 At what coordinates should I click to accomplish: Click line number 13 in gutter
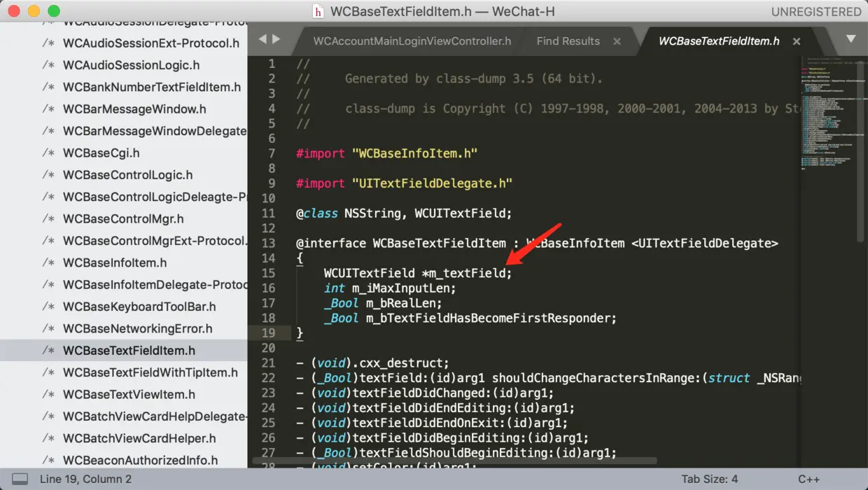[269, 244]
